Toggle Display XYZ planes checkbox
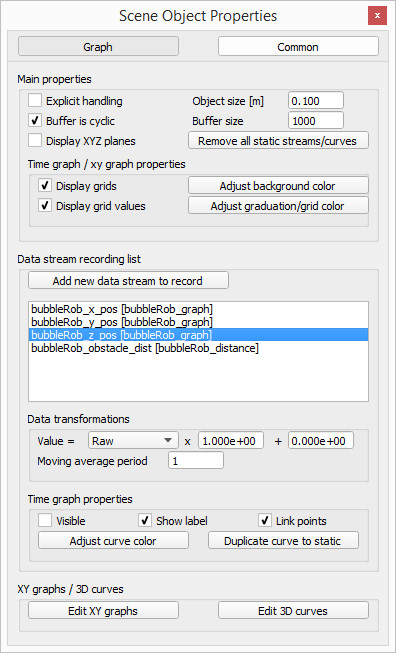Screen dimensions: 396x653 point(35,141)
